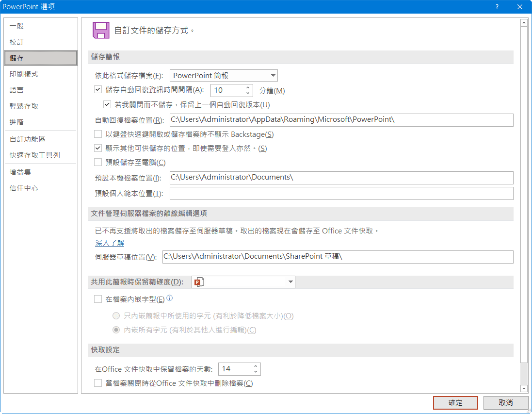Image resolution: width=532 pixels, height=414 pixels.
Task: Click the info icon beside 在檔案內嵌字型
Action: [x=170, y=298]
